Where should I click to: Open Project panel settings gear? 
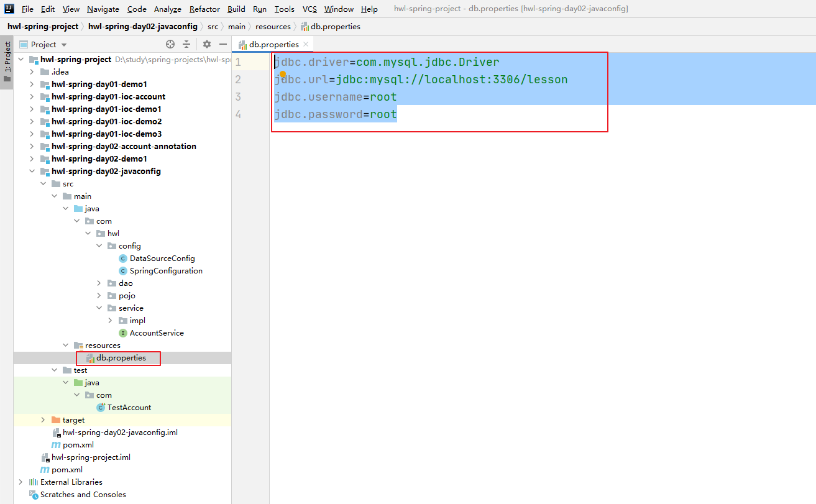point(207,44)
